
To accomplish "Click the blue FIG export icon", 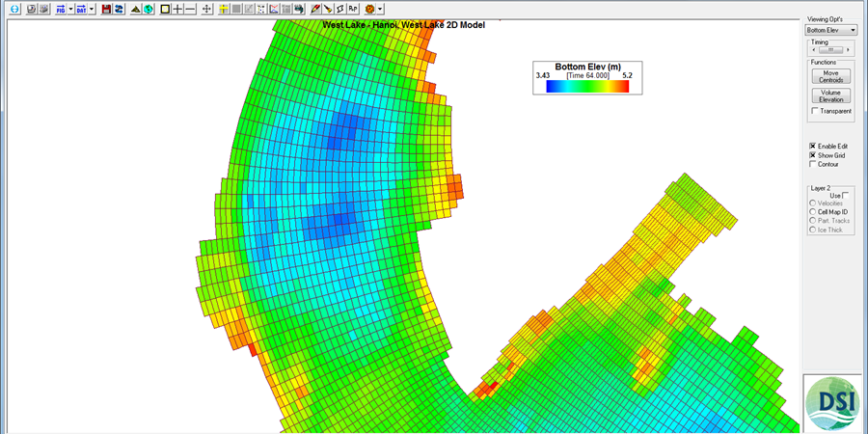I will (x=61, y=9).
